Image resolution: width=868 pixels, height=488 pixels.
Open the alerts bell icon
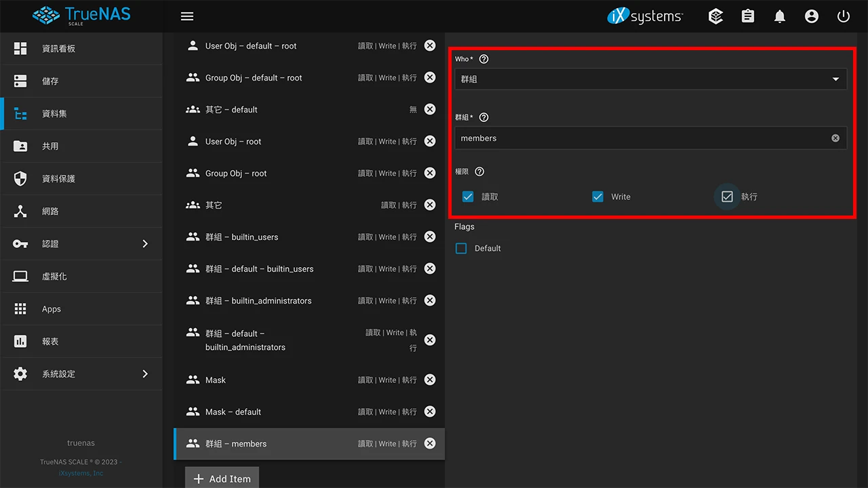tap(780, 16)
